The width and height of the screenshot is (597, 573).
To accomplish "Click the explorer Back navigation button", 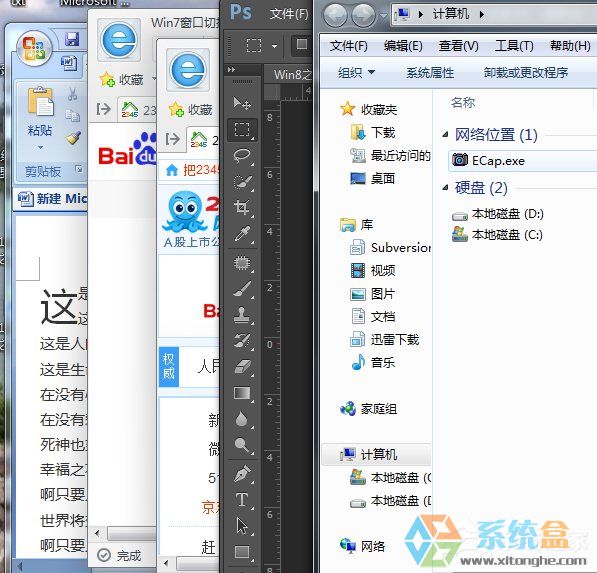I will click(335, 15).
